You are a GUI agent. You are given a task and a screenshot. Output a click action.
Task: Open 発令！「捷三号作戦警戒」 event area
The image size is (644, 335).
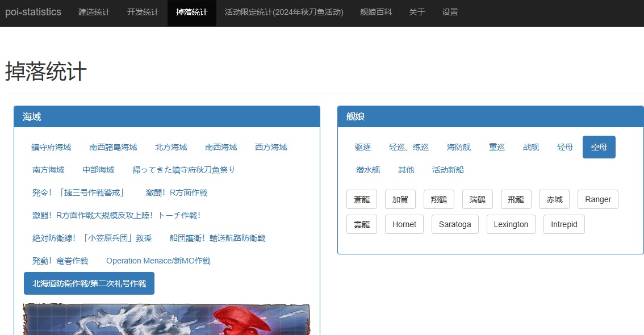[78, 192]
